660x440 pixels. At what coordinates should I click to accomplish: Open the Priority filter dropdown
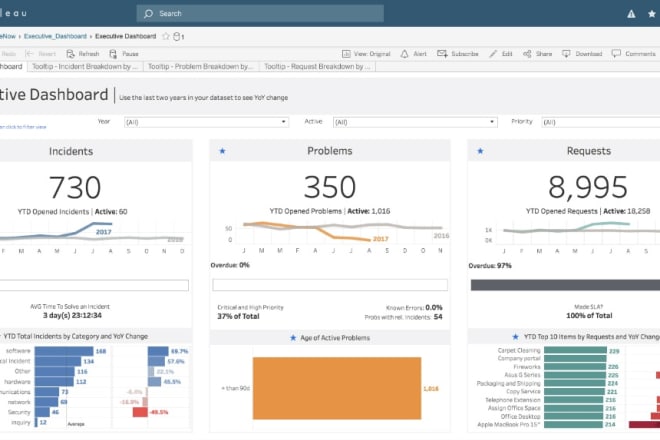coord(601,122)
